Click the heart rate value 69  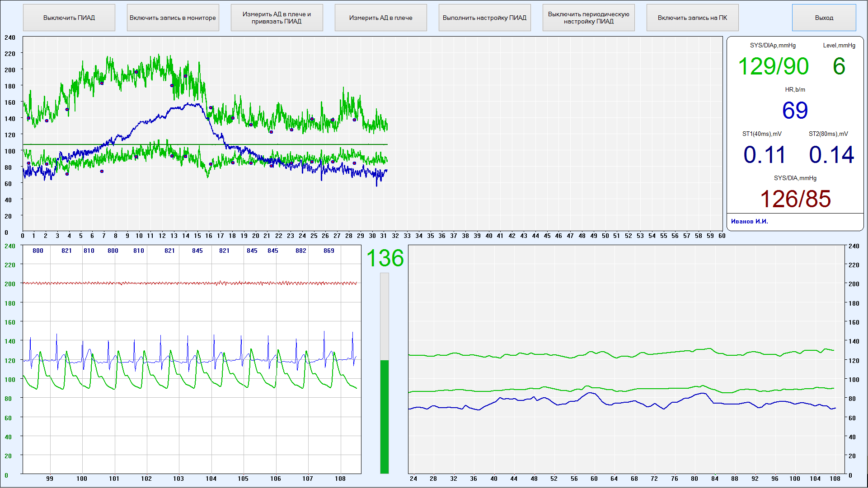pyautogui.click(x=795, y=111)
